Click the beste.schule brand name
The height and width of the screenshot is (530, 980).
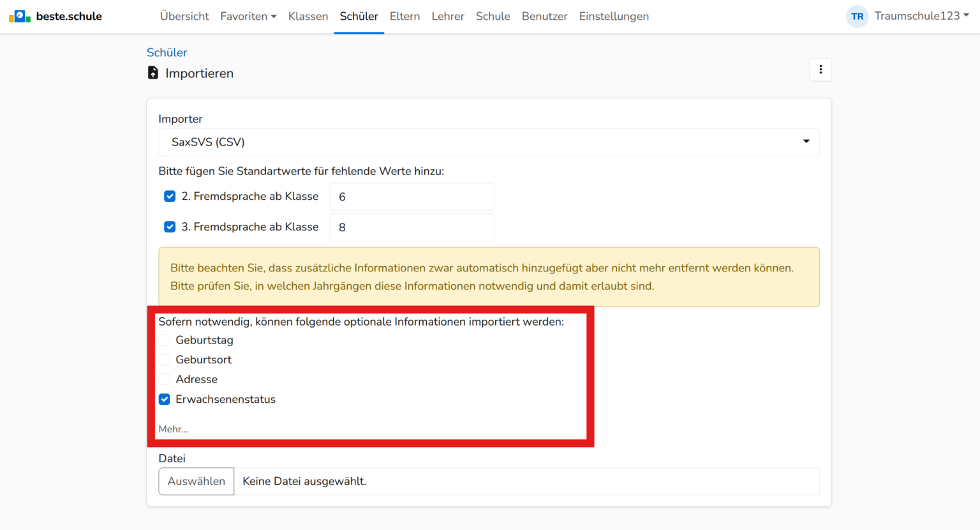69,17
